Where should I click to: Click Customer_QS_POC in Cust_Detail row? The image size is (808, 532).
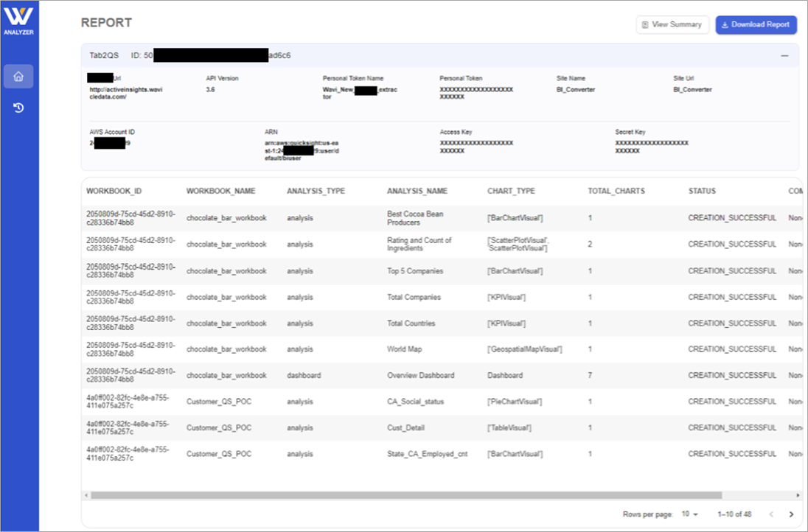click(x=218, y=428)
